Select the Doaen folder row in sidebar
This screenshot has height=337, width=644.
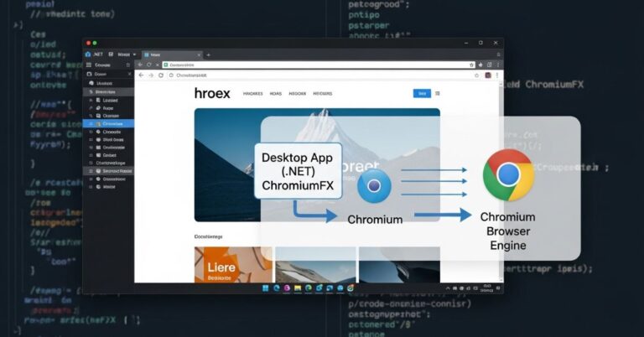(x=108, y=74)
